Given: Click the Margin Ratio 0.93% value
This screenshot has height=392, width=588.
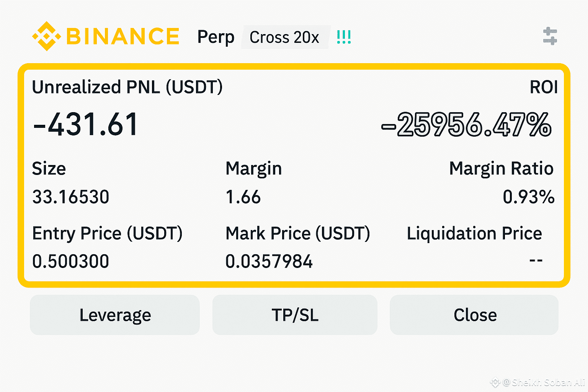Looking at the screenshot, I should (x=528, y=197).
